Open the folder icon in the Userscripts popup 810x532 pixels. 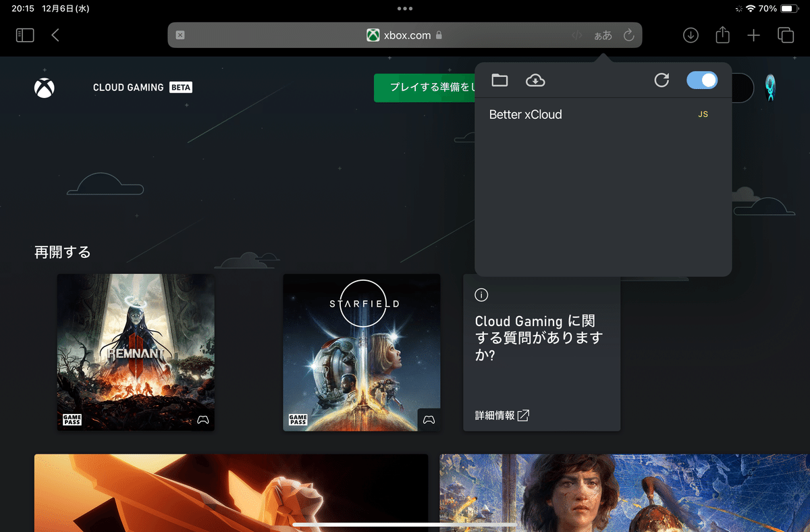pyautogui.click(x=500, y=80)
